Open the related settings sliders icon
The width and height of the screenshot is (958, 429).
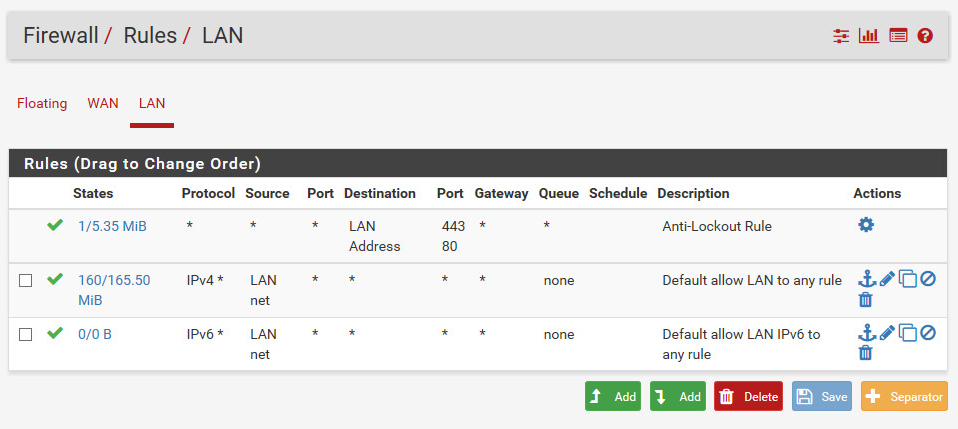click(x=841, y=36)
